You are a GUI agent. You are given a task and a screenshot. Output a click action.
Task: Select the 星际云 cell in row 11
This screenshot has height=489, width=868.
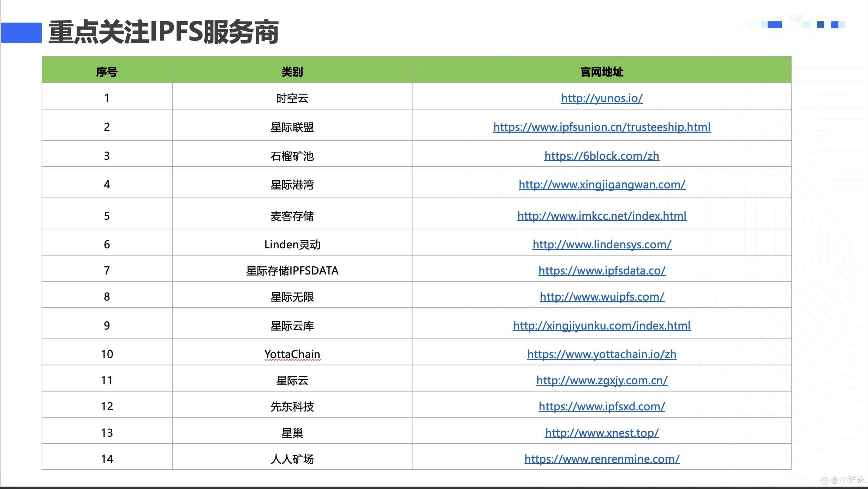point(292,378)
